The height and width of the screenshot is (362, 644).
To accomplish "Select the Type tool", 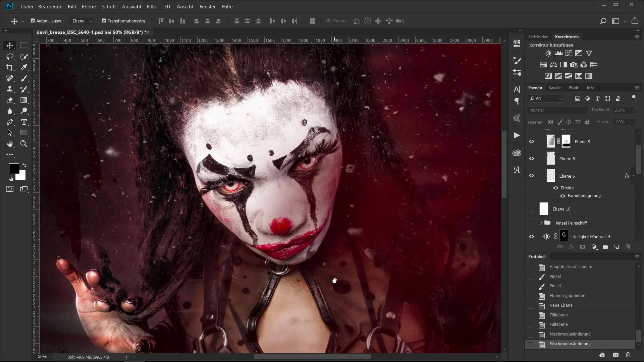I will [24, 122].
